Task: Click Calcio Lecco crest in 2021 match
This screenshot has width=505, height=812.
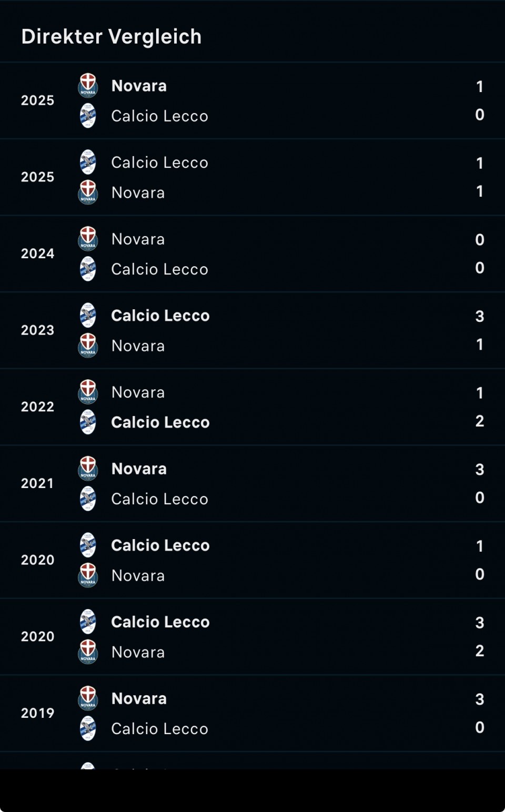Action: click(x=88, y=499)
